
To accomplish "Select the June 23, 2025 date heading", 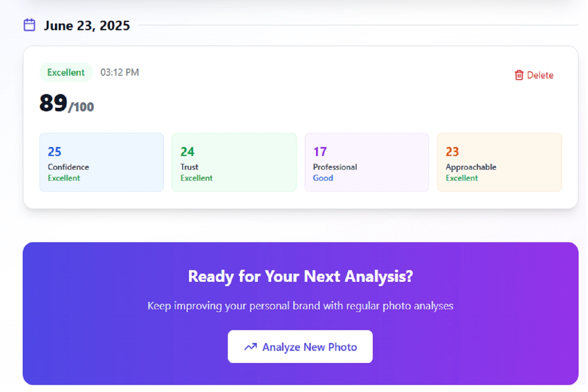I will pyautogui.click(x=87, y=25).
